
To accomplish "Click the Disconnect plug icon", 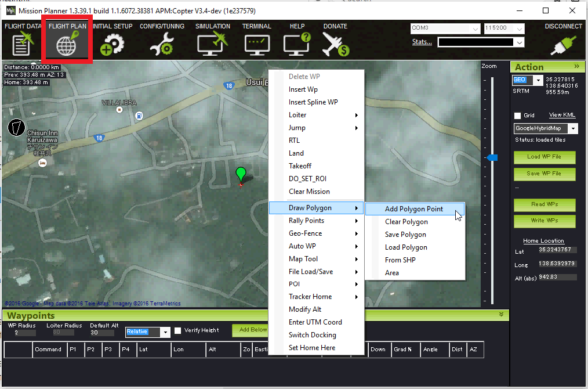I will coord(562,44).
